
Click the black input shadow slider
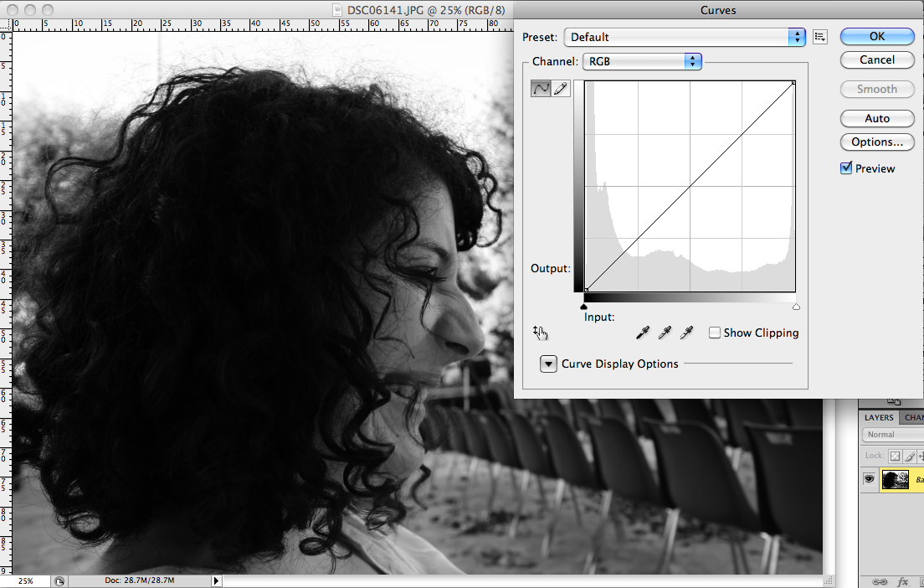click(x=583, y=307)
